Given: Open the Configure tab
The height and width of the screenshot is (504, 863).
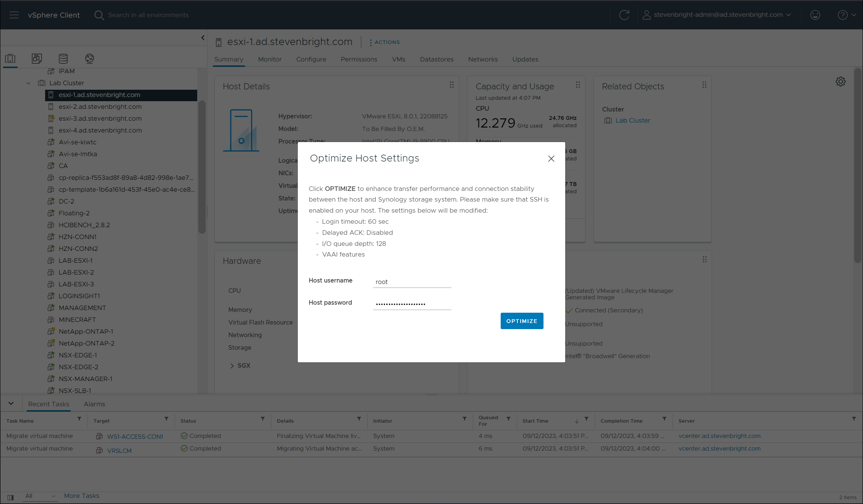Looking at the screenshot, I should click(x=311, y=59).
